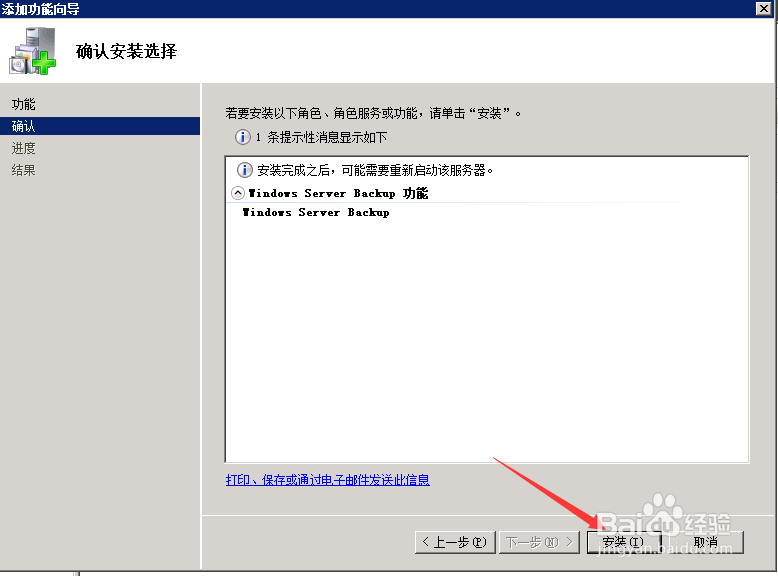This screenshot has width=778, height=576.
Task: Click the 确认安装选择 heading
Action: coord(126,51)
